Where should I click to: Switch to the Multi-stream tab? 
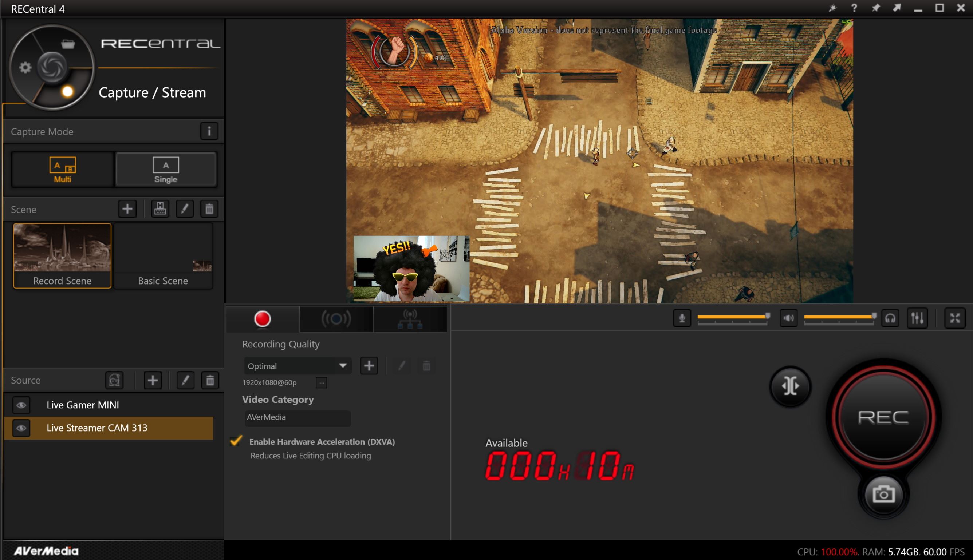(410, 319)
